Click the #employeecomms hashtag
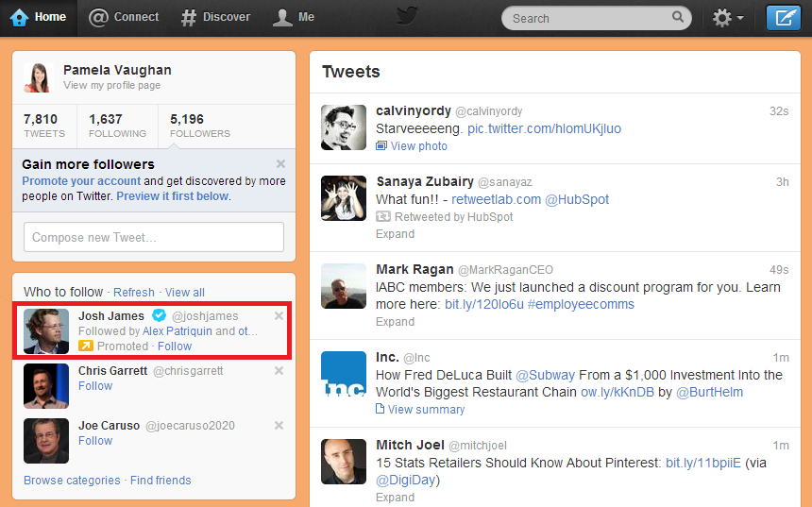The width and height of the screenshot is (812, 507). click(x=581, y=305)
